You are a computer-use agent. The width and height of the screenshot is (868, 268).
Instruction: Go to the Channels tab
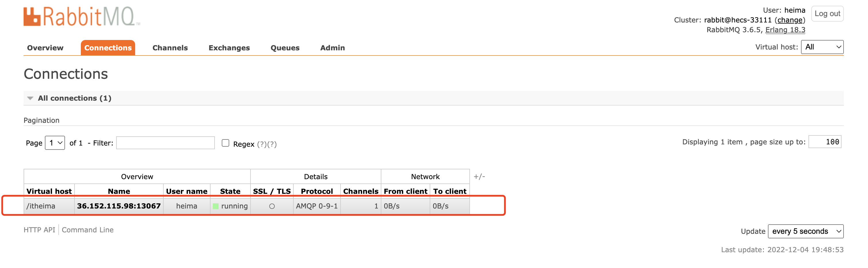coord(170,48)
